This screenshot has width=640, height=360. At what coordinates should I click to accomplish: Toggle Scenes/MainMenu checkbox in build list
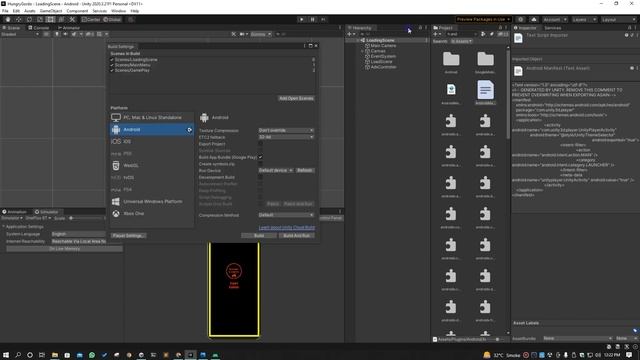click(112, 65)
